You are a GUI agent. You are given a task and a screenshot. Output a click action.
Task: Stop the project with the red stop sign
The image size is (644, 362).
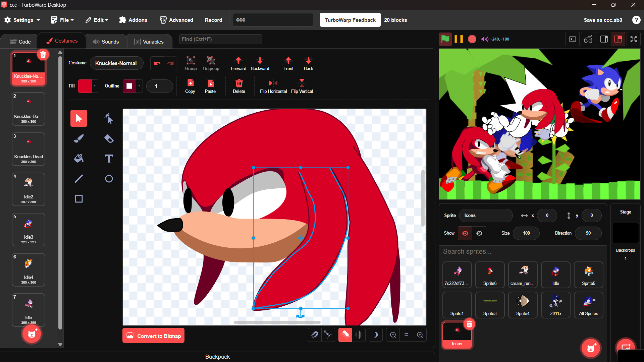472,39
